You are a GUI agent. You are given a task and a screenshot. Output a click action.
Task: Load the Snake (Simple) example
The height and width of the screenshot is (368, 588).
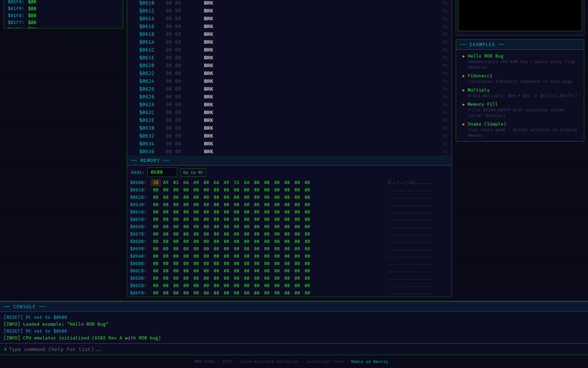click(520, 130)
